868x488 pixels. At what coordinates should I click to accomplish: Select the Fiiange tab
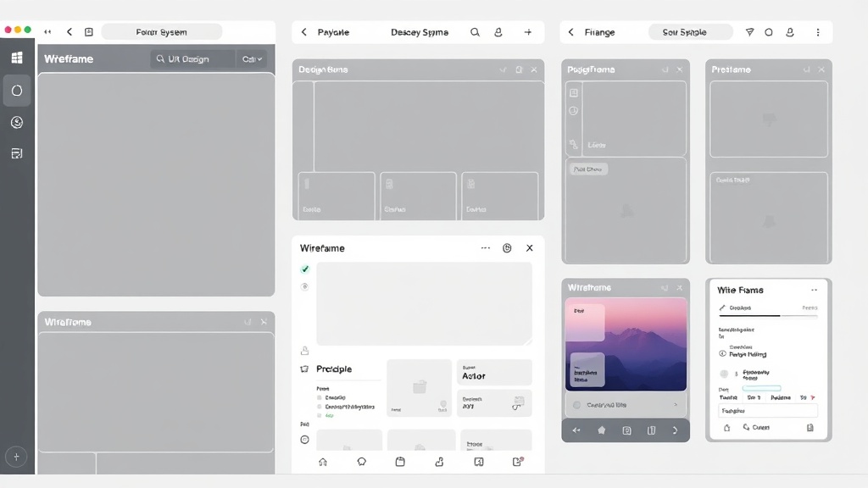coord(599,32)
